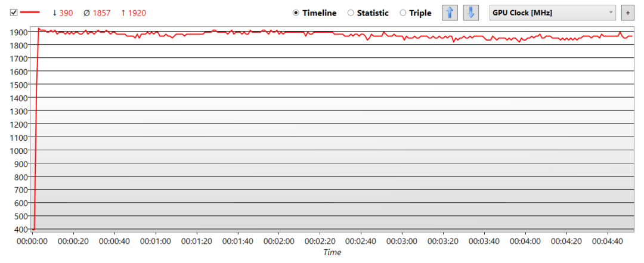Click the 00:04:40 time axis label
The image size is (644, 263).
point(608,241)
